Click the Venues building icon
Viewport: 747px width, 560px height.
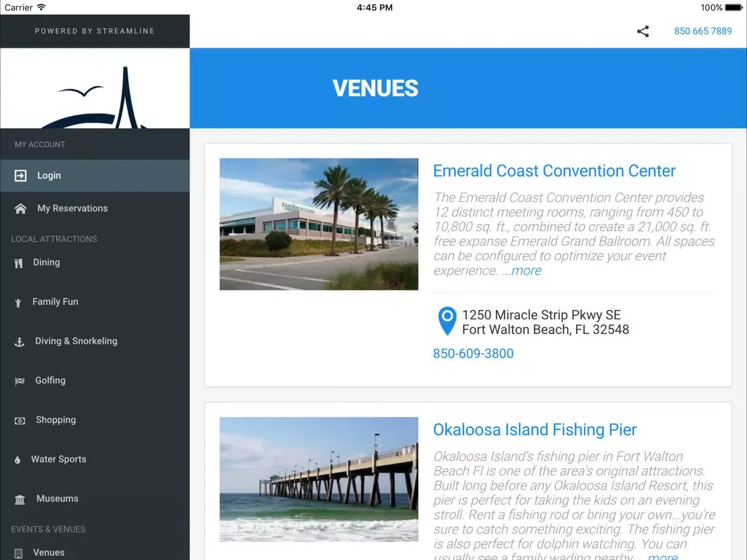tap(18, 553)
